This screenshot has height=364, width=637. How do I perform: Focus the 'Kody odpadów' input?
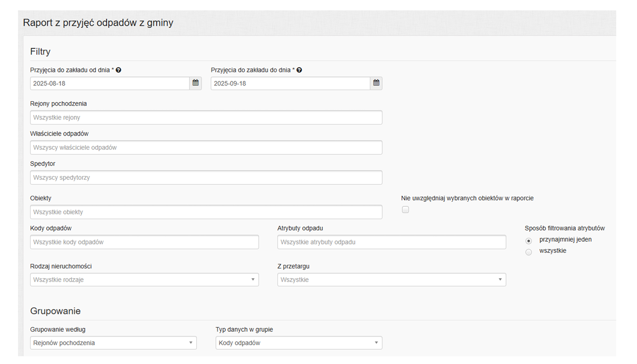[x=144, y=242]
